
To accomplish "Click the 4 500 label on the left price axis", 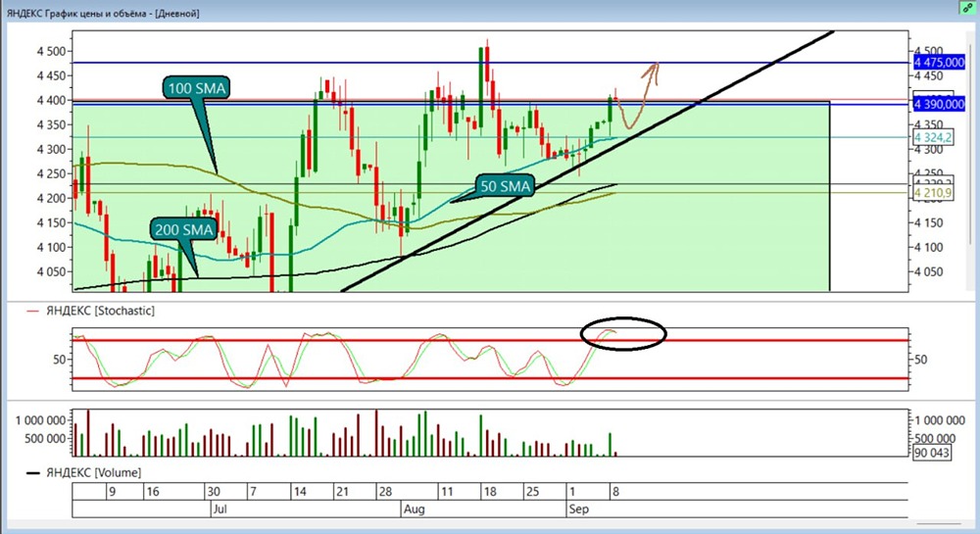I will point(51,51).
